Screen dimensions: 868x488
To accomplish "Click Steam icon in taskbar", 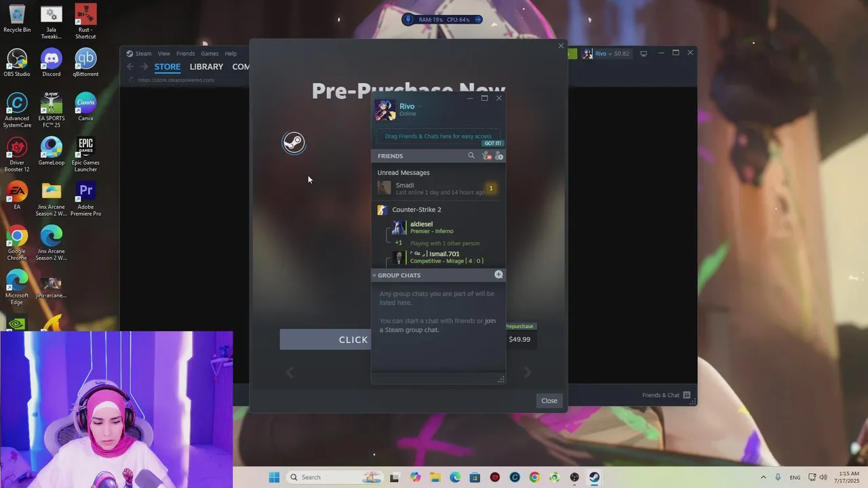I will coord(594,477).
